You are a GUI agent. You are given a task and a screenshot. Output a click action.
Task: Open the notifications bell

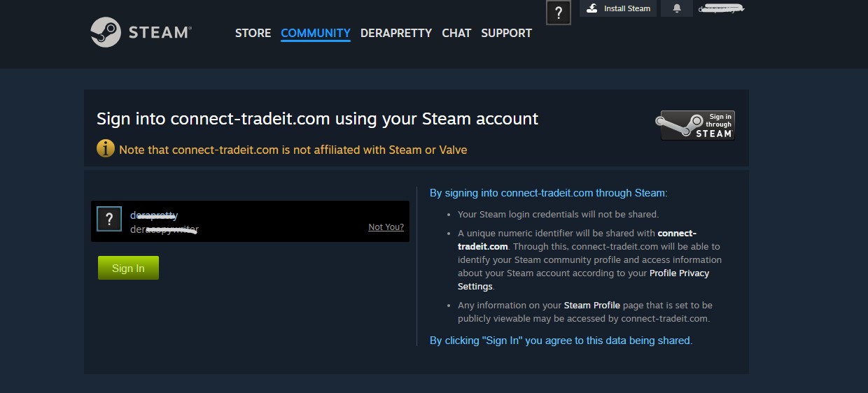[x=677, y=8]
